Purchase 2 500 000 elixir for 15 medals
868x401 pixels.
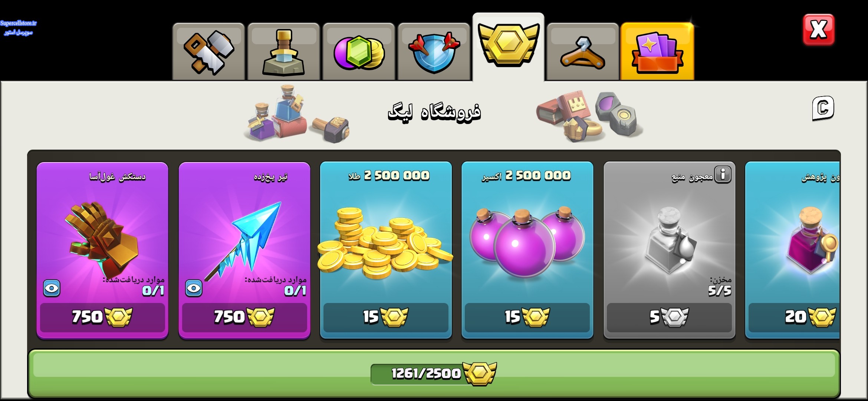pyautogui.click(x=527, y=317)
